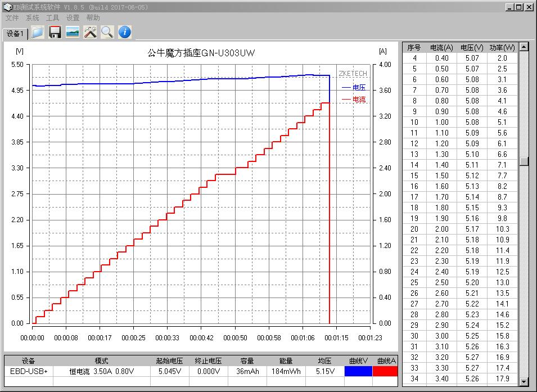Open the 文件 menu
Screen dimensions: 537x392
[x=12, y=18]
